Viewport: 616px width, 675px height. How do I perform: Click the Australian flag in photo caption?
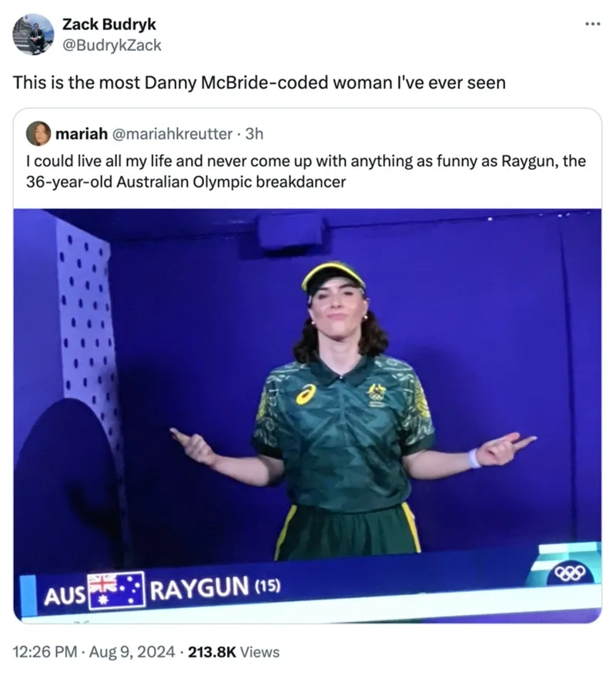coord(116,590)
